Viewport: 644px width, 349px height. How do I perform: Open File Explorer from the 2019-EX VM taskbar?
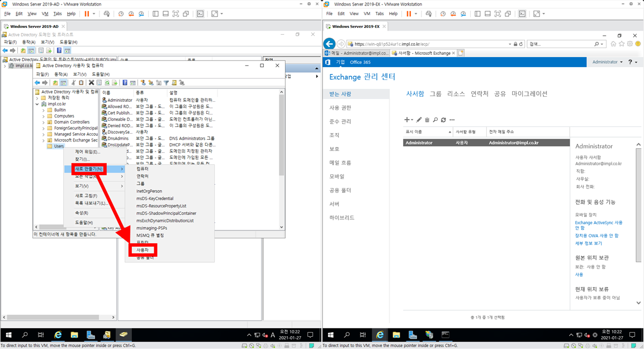pos(396,334)
